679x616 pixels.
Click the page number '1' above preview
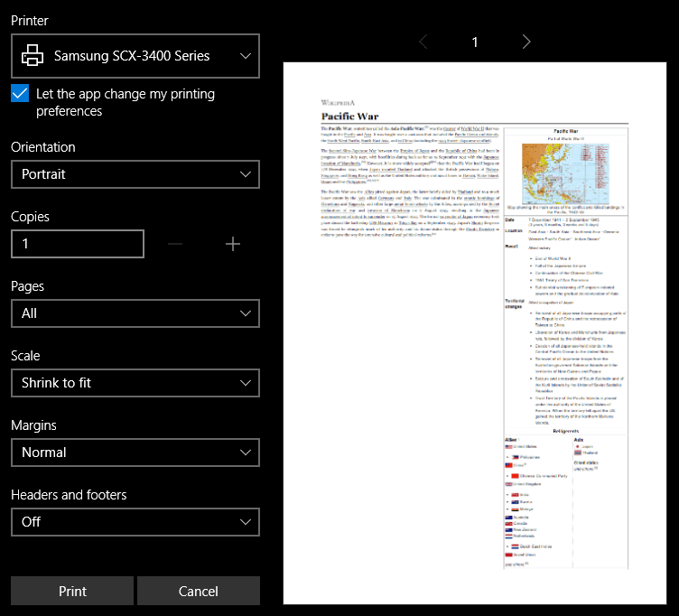pyautogui.click(x=475, y=42)
